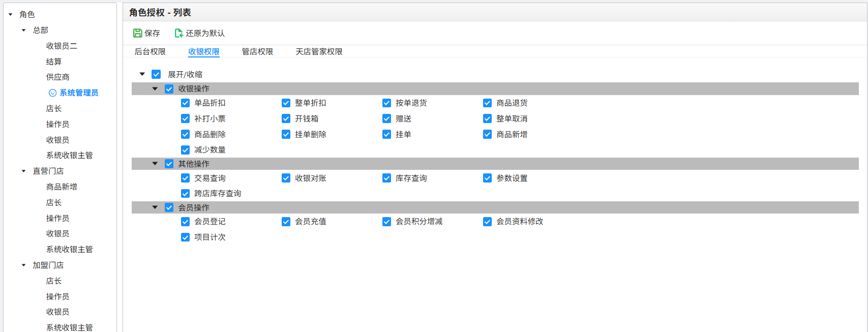868x332 pixels.
Task: Toggle the 开钱箱 permission checkbox
Action: [286, 118]
